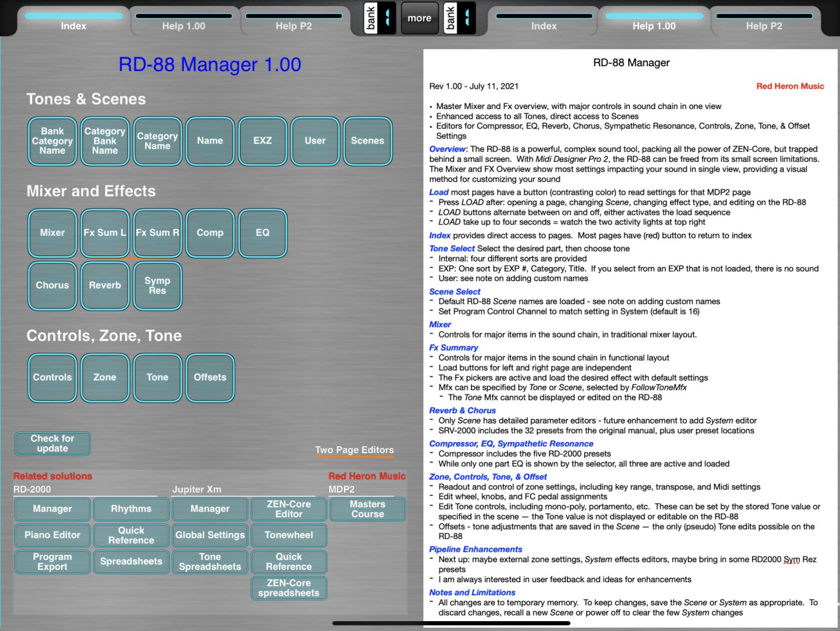Open Help 1.00 tab in left panel
The height and width of the screenshot is (631, 840).
[184, 22]
